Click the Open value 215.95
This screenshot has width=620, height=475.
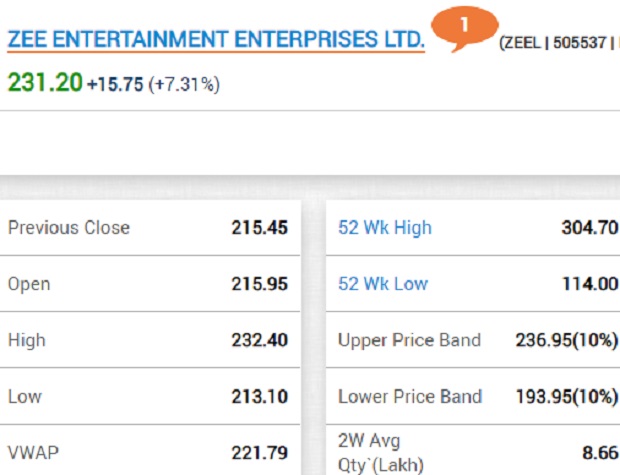pos(259,284)
